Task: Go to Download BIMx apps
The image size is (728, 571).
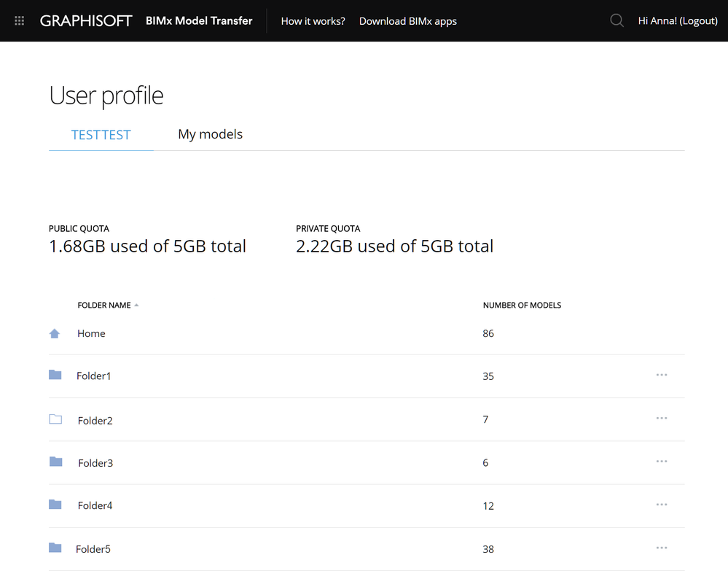Action: coord(408,21)
